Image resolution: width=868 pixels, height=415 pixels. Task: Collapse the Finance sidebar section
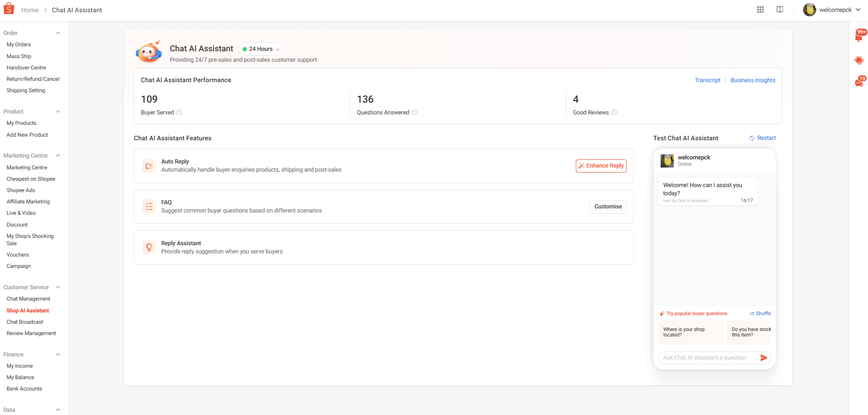pyautogui.click(x=58, y=355)
